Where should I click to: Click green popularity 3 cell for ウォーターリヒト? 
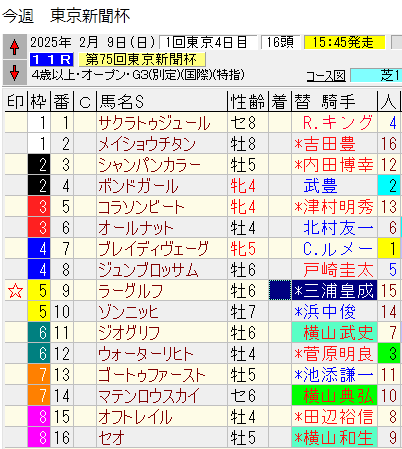[x=389, y=354]
